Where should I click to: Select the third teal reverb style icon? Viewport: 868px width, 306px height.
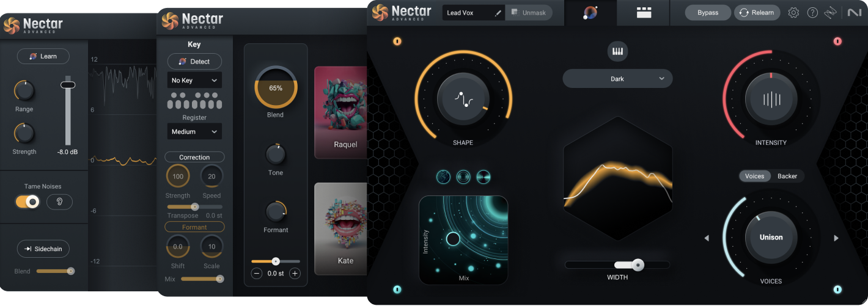(x=484, y=177)
